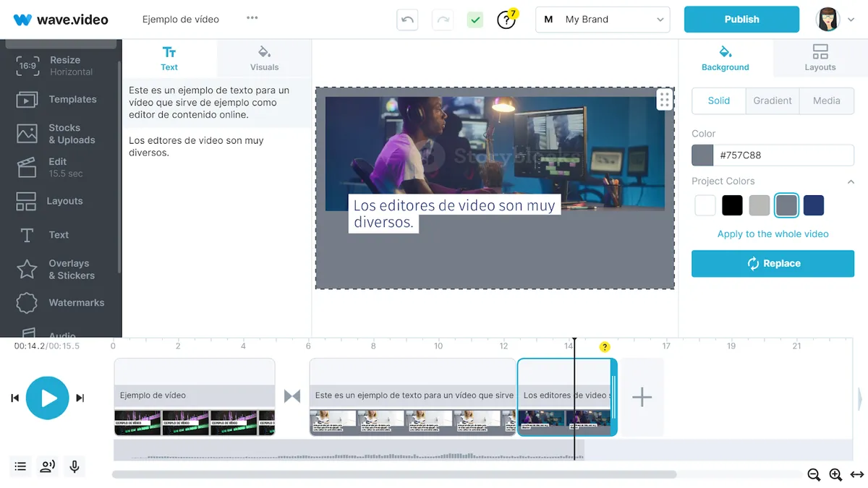Switch to the Layouts tab on the right
Image resolution: width=868 pixels, height=488 pixels.
[x=820, y=59]
